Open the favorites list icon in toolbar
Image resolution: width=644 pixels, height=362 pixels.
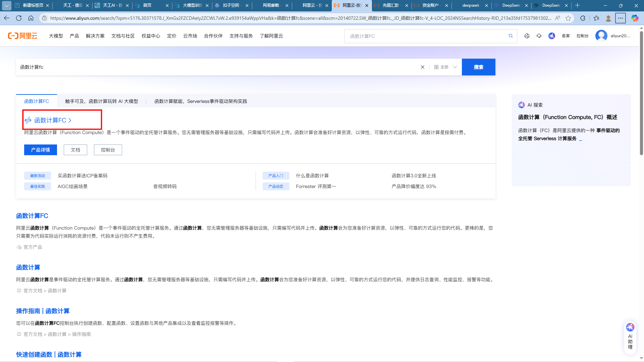(x=596, y=18)
